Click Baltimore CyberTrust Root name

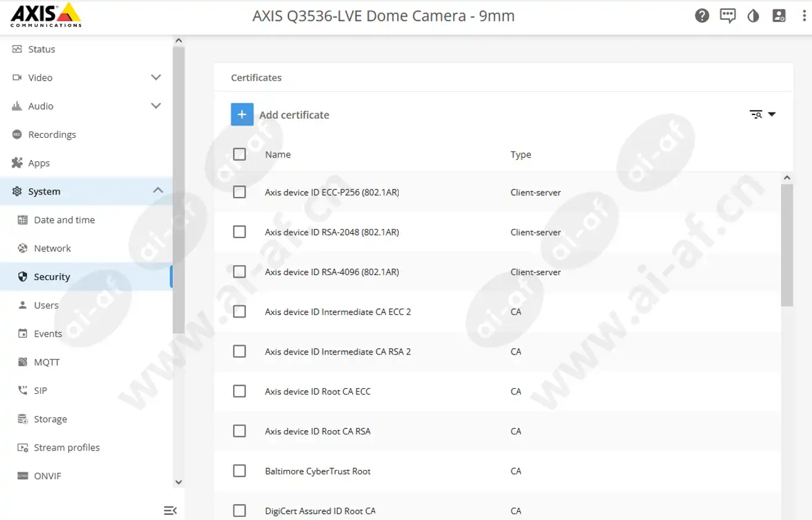[x=318, y=471]
